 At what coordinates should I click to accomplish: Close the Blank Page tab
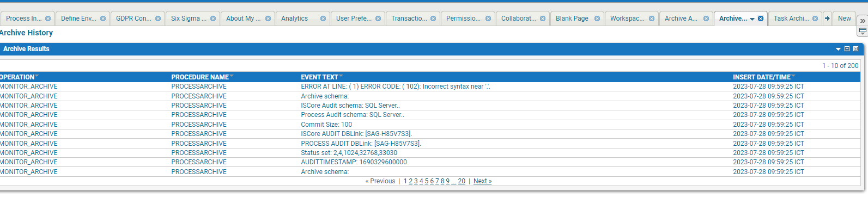point(597,18)
